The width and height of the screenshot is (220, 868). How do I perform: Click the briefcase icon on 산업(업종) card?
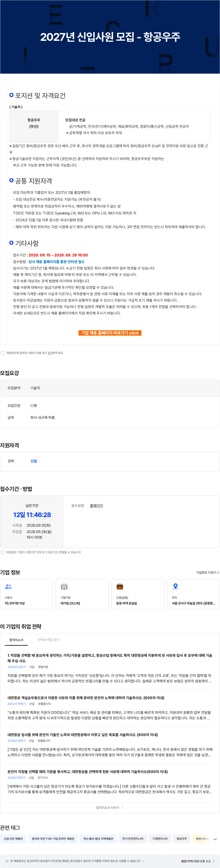[120, 587]
